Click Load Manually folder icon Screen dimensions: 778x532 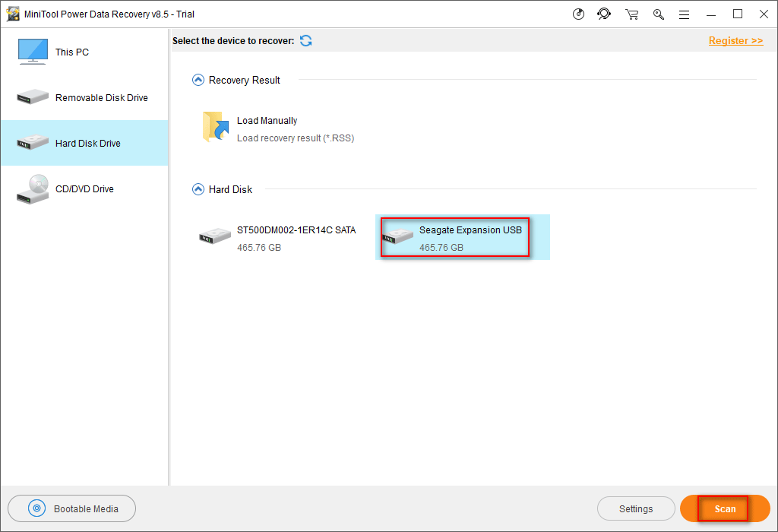(217, 128)
